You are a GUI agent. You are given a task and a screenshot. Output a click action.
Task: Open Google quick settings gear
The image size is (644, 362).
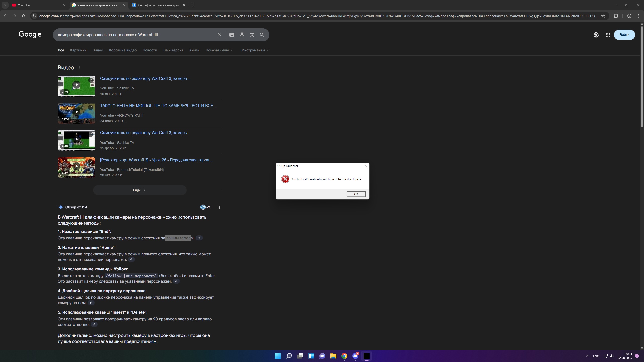pyautogui.click(x=596, y=35)
